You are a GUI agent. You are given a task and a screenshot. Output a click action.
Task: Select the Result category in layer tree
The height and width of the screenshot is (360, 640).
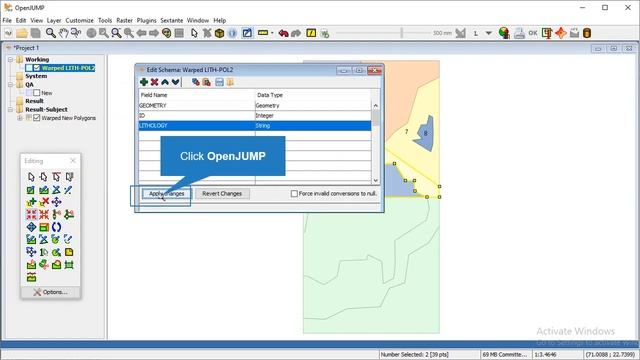click(34, 101)
